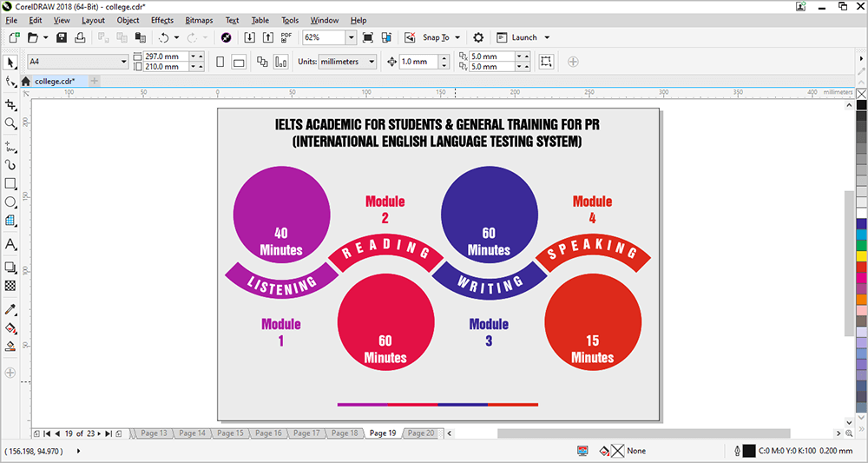This screenshot has height=463, width=868.
Task: Toggle apply layout to current page
Action: click(280, 62)
